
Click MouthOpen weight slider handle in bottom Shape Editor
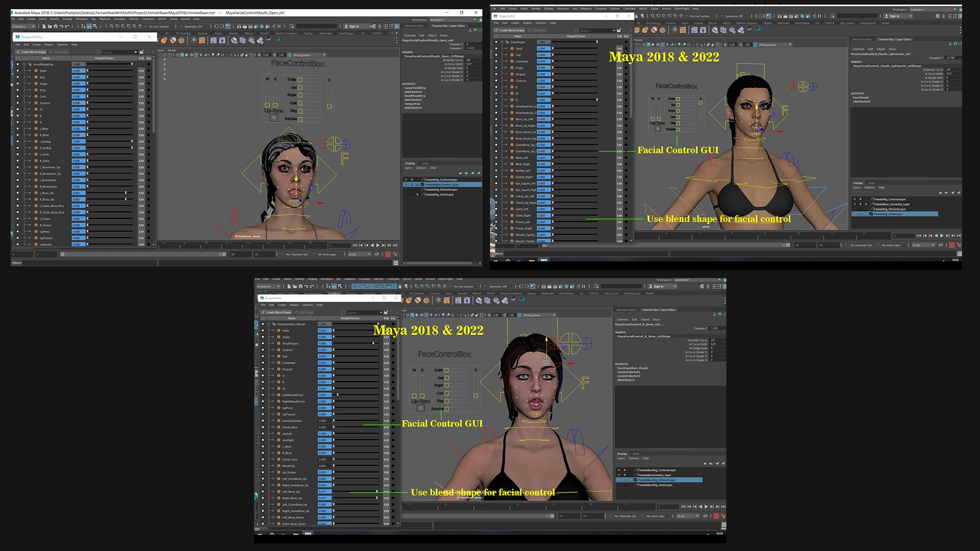coord(373,343)
